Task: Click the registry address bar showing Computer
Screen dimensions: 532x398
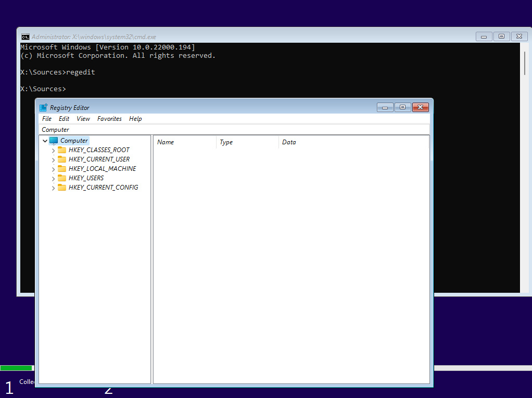Action: 234,130
